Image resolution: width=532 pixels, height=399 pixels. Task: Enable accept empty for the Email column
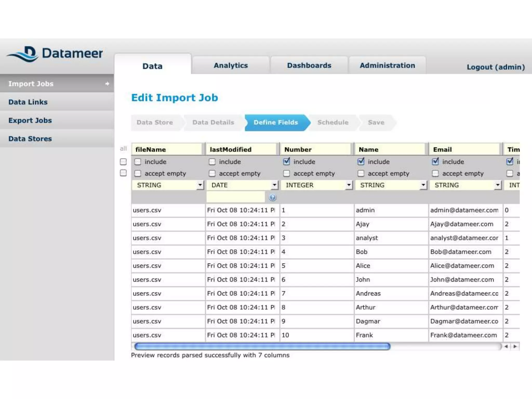point(435,173)
